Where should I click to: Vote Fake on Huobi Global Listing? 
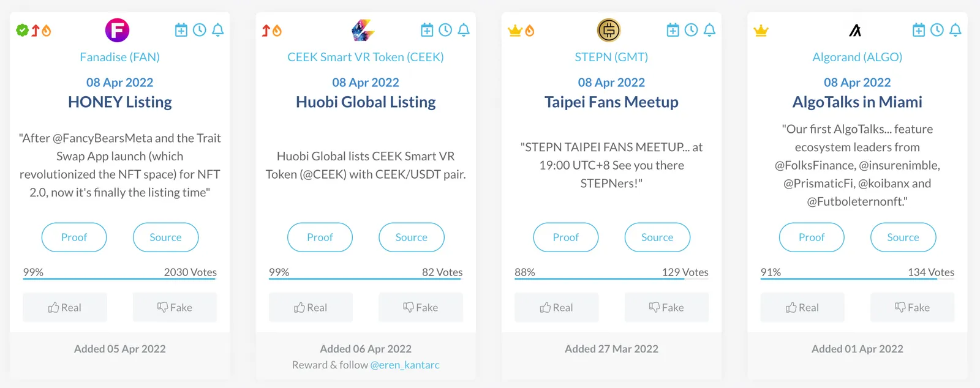[x=421, y=307]
